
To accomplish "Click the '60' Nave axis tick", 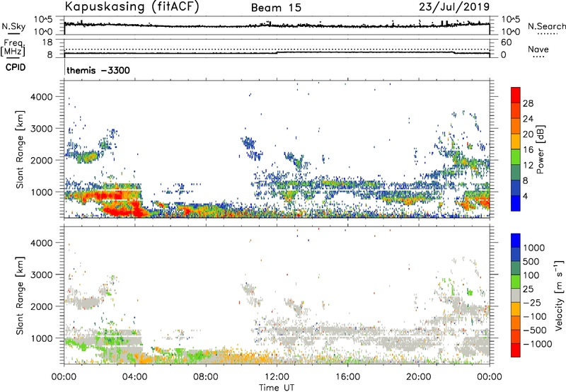I will [506, 42].
